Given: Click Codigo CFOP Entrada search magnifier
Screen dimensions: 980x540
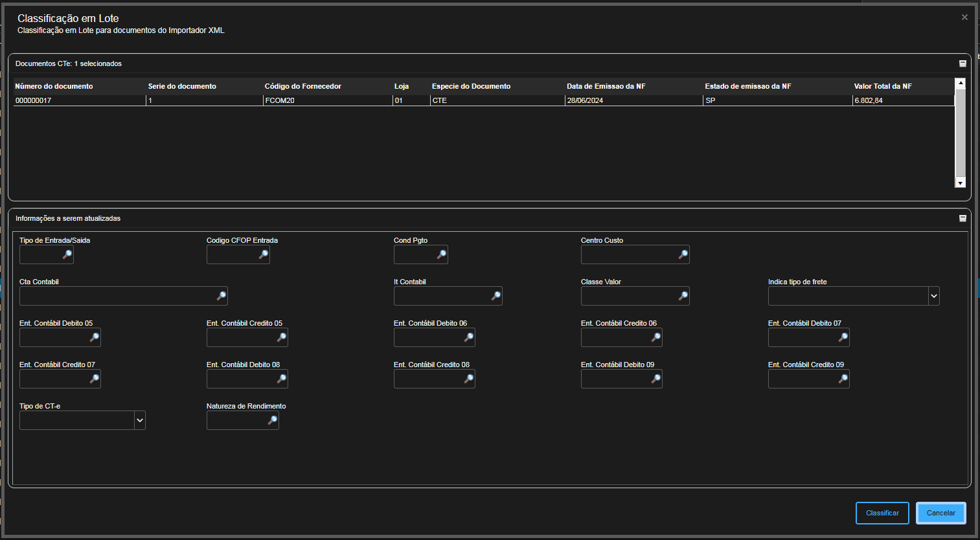Looking at the screenshot, I should pos(263,254).
